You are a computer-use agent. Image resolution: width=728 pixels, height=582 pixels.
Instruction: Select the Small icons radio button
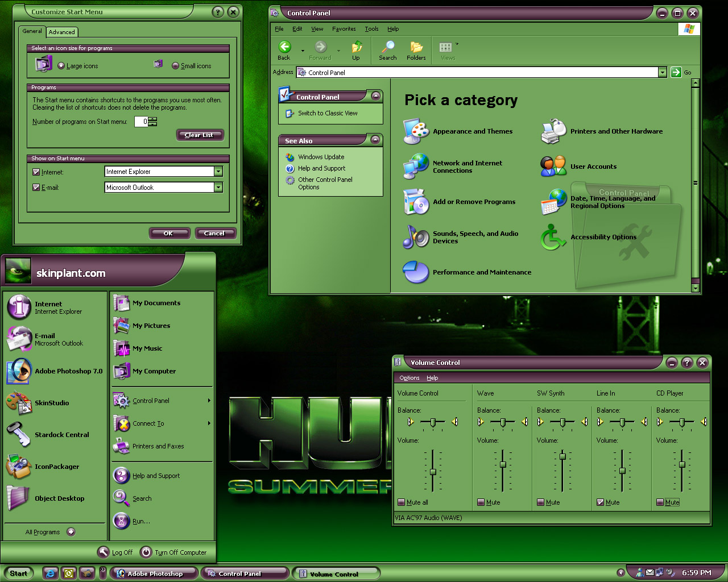(176, 66)
